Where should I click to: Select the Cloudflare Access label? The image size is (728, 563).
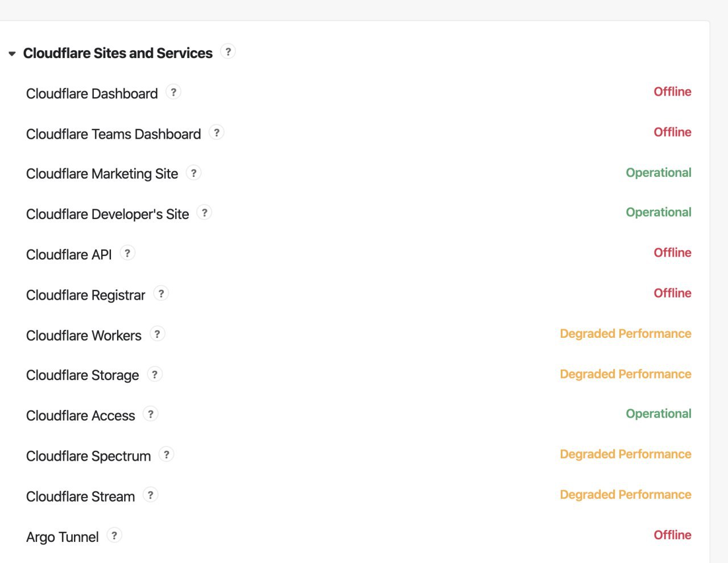point(81,416)
